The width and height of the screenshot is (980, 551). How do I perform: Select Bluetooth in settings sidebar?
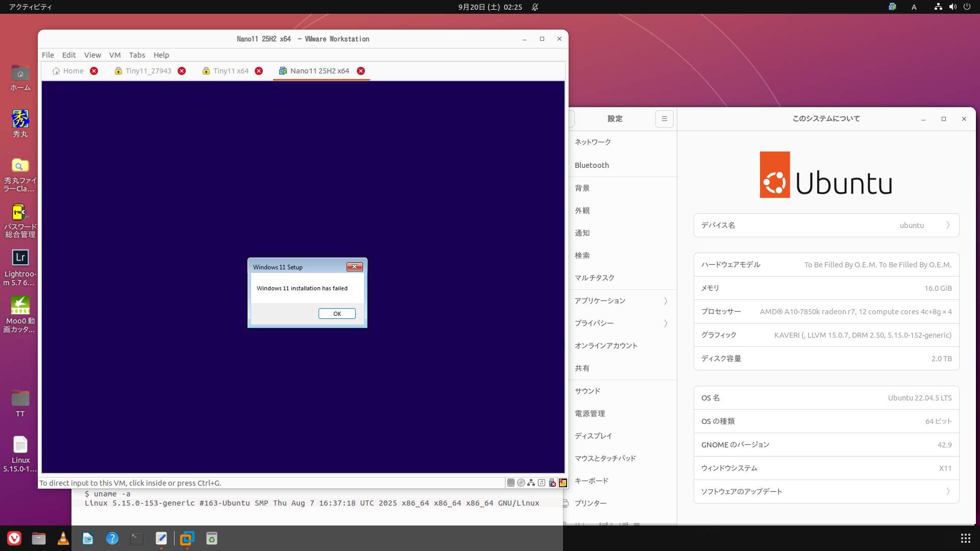pos(592,165)
